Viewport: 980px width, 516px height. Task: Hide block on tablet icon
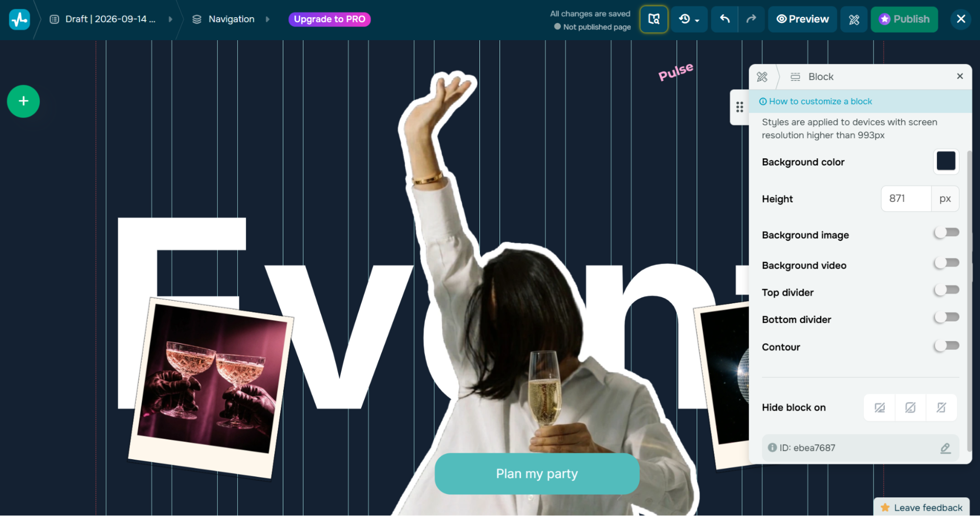click(910, 408)
